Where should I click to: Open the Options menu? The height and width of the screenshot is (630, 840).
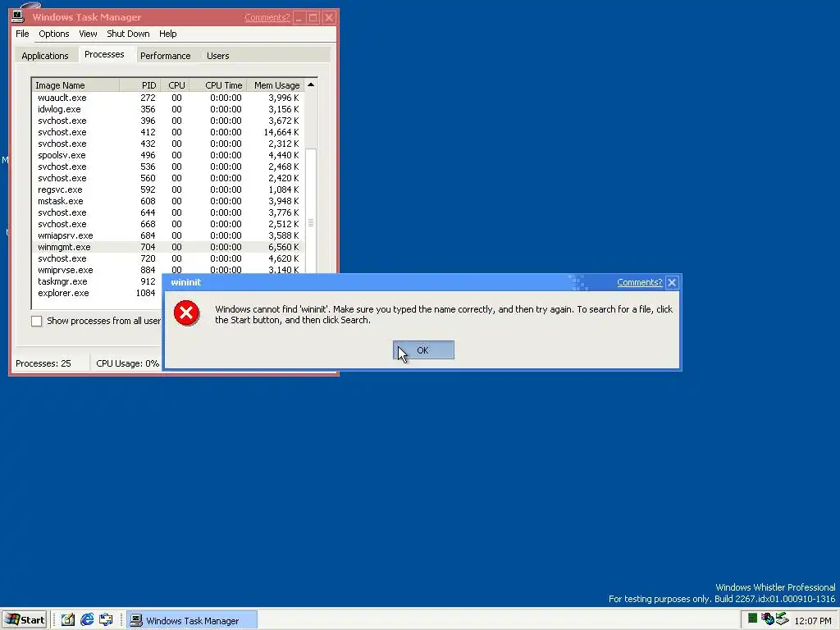53,34
